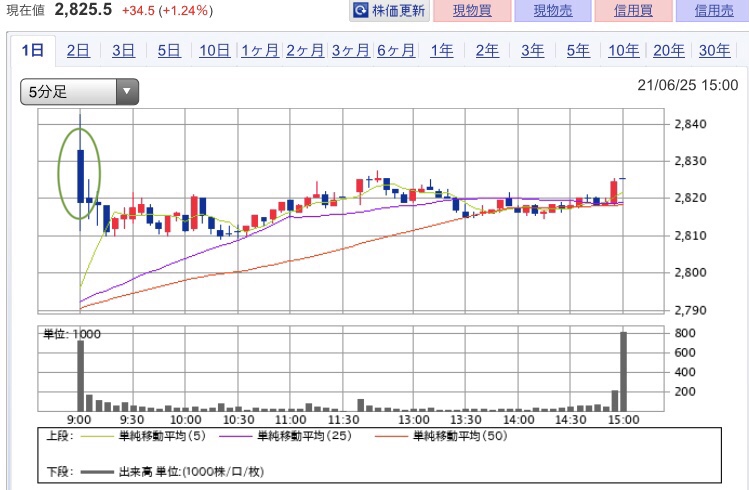Click the 800 volume axis label
This screenshot has height=490, width=749.
pos(685,333)
